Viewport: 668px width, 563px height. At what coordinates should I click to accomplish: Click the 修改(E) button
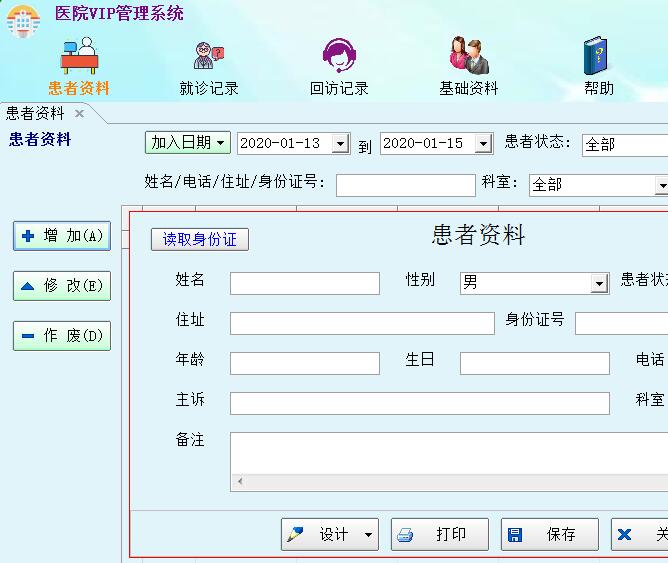coord(62,286)
